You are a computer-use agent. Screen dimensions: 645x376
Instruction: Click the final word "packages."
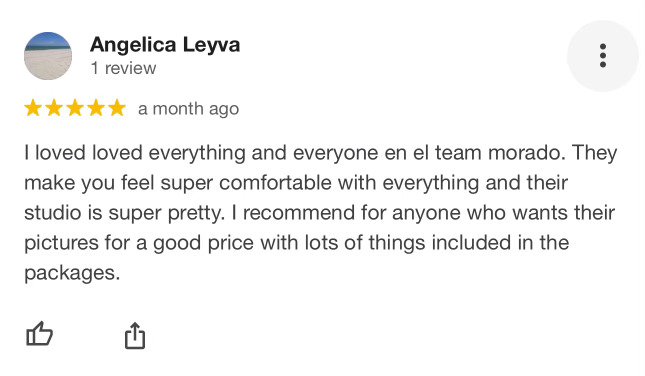(72, 273)
